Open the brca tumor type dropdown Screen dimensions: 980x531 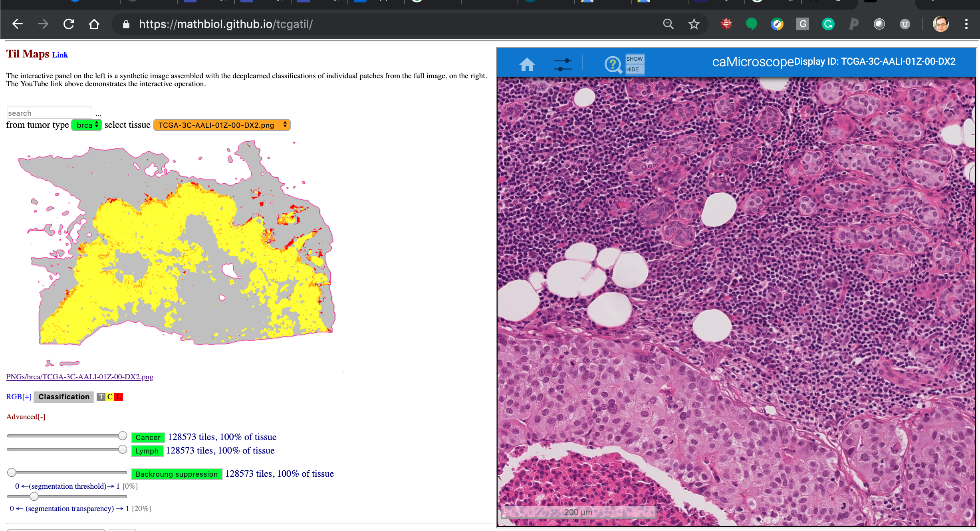87,125
